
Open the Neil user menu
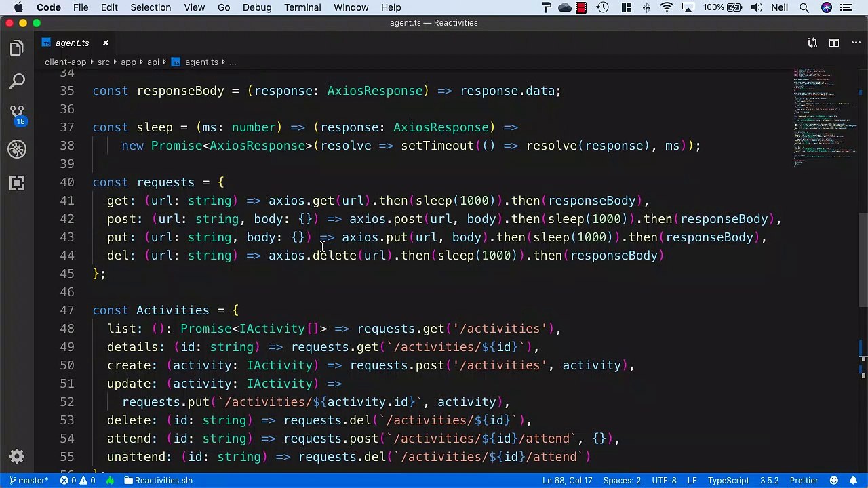[779, 7]
